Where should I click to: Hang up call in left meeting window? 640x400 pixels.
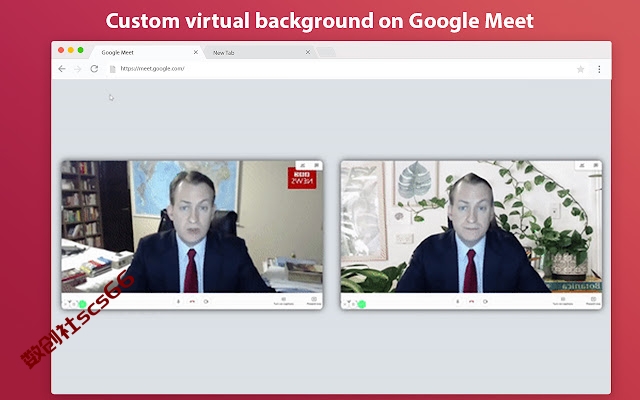pos(192,302)
